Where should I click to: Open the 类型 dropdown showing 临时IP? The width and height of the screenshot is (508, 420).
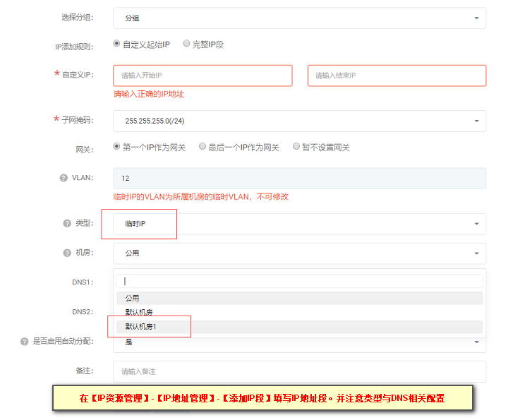(x=299, y=224)
